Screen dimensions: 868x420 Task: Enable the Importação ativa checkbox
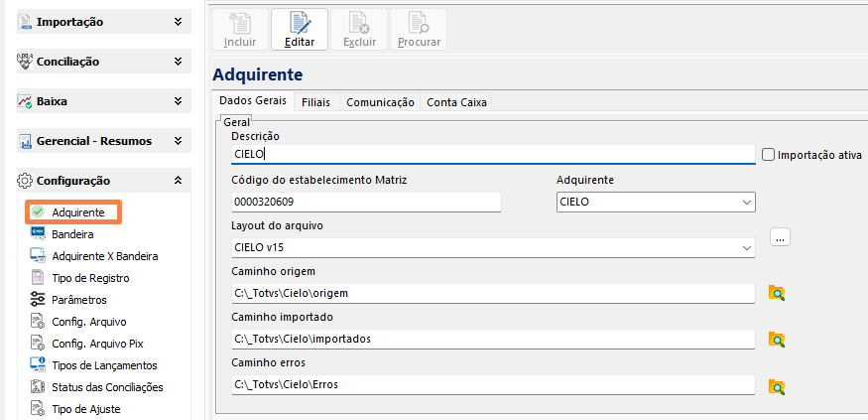coord(768,154)
